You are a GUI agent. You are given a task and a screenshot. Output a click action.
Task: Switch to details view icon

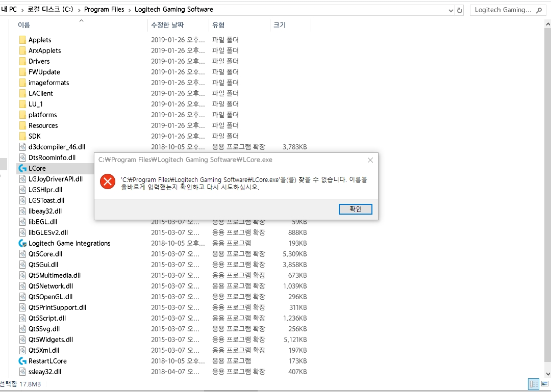534,384
